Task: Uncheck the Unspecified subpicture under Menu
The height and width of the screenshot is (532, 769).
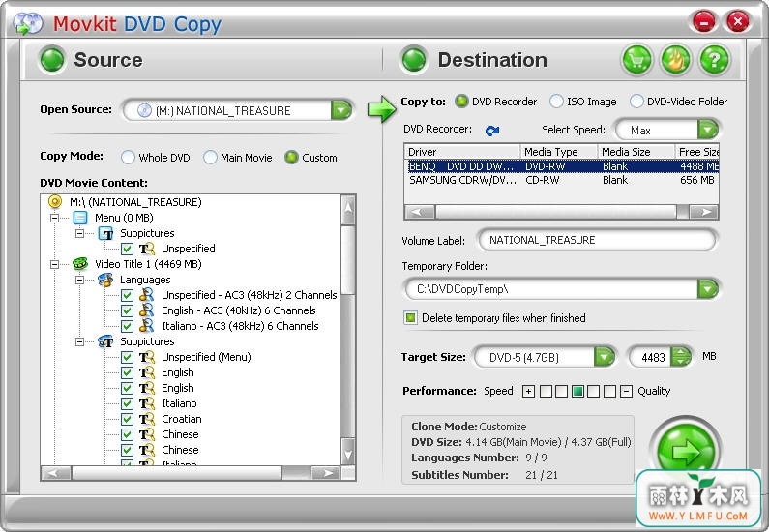Action: pos(127,249)
